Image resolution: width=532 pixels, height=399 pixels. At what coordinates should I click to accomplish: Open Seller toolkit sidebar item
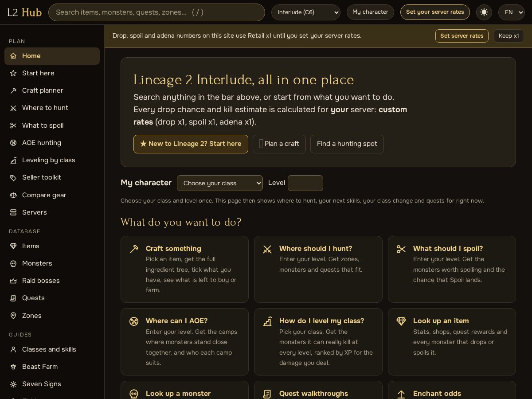(52, 177)
